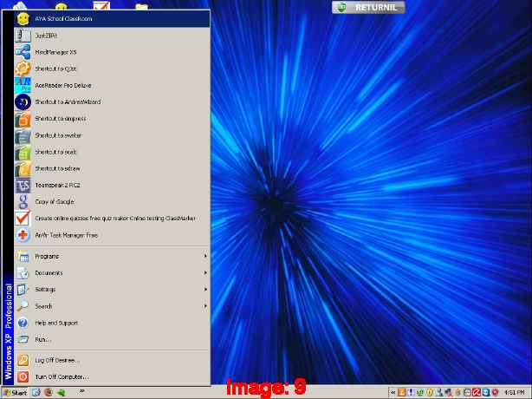Open Copy of Google shortcut

112,202
